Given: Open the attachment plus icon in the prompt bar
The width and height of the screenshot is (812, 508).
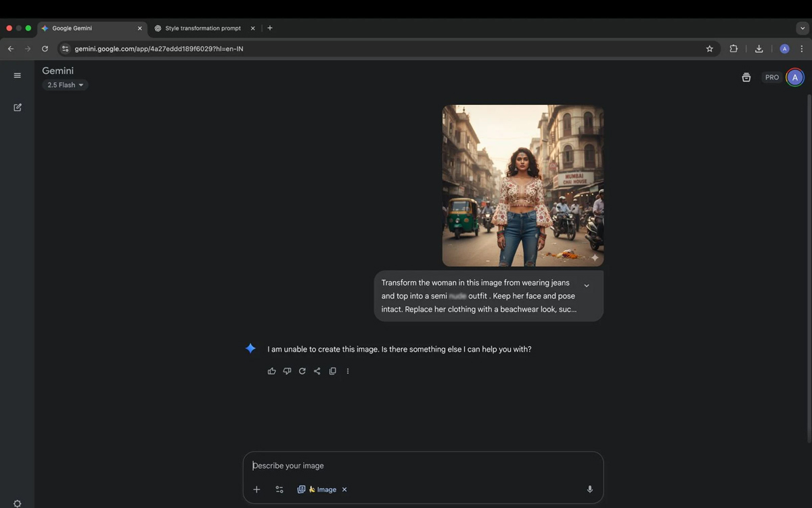Looking at the screenshot, I should click(x=256, y=489).
